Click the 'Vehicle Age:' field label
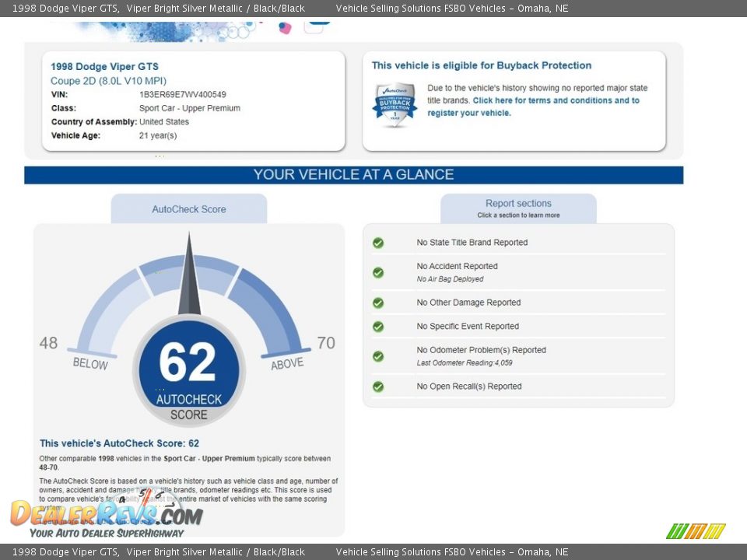This screenshot has height=560, width=747. click(75, 135)
